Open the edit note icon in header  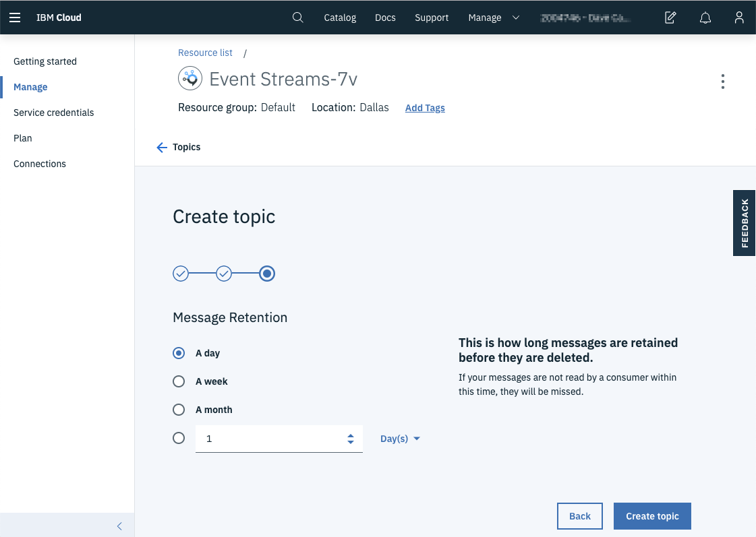(x=670, y=18)
